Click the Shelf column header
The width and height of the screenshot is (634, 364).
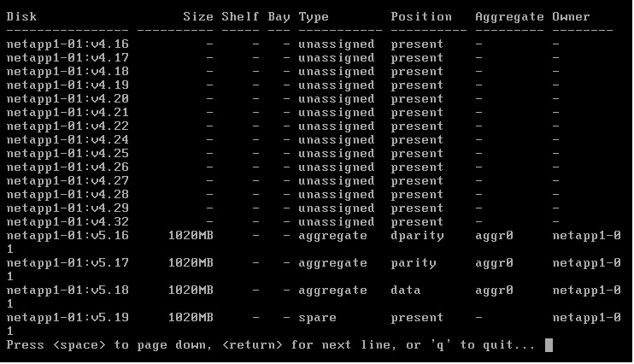tap(240, 16)
